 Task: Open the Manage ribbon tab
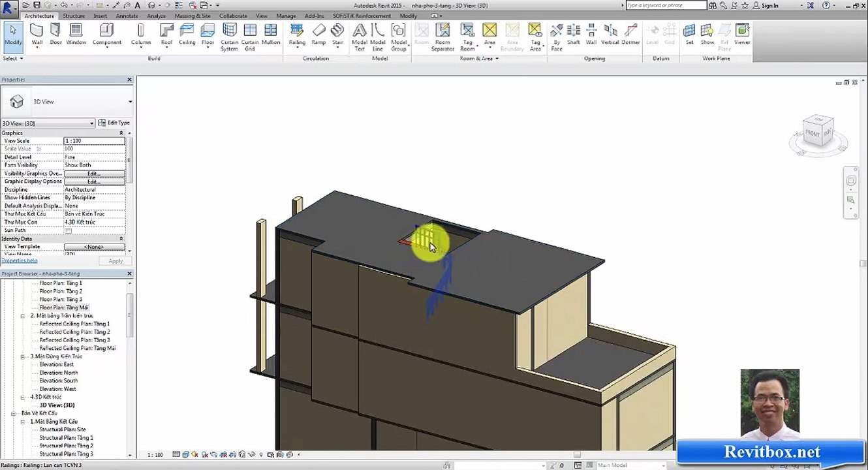coord(286,16)
